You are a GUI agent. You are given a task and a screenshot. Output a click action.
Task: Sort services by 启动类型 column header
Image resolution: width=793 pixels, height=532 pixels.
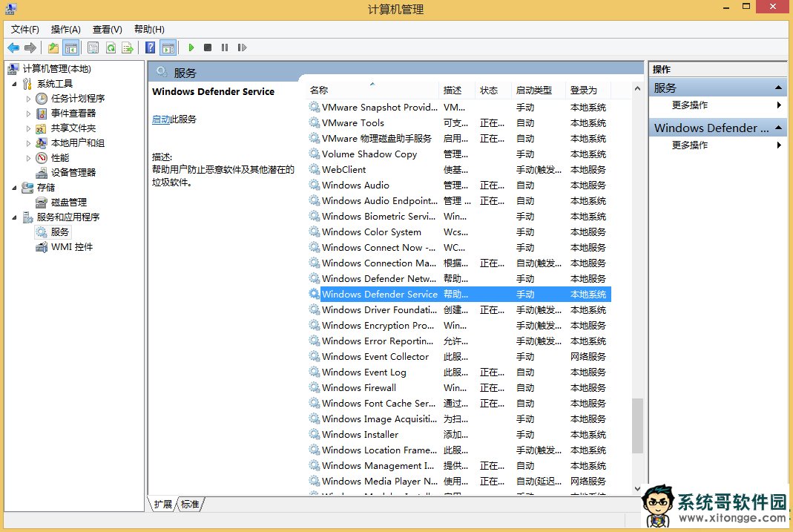(534, 90)
